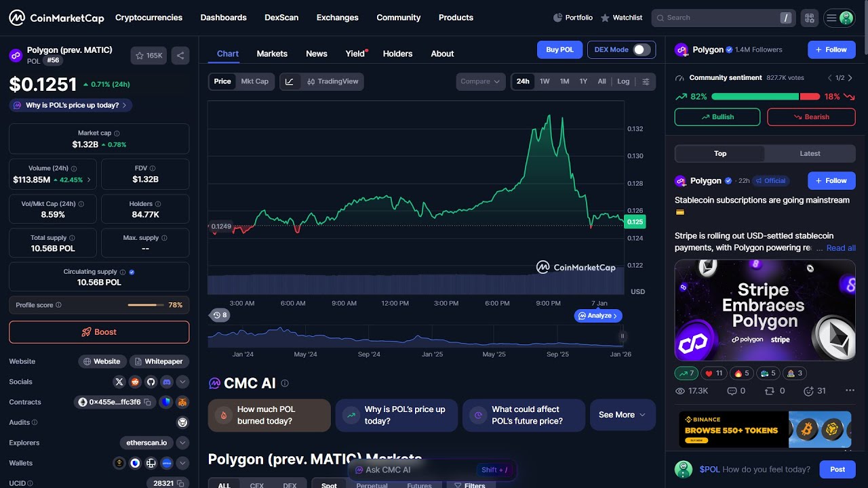Open the Holders tab
The height and width of the screenshot is (488, 868).
click(x=397, y=54)
